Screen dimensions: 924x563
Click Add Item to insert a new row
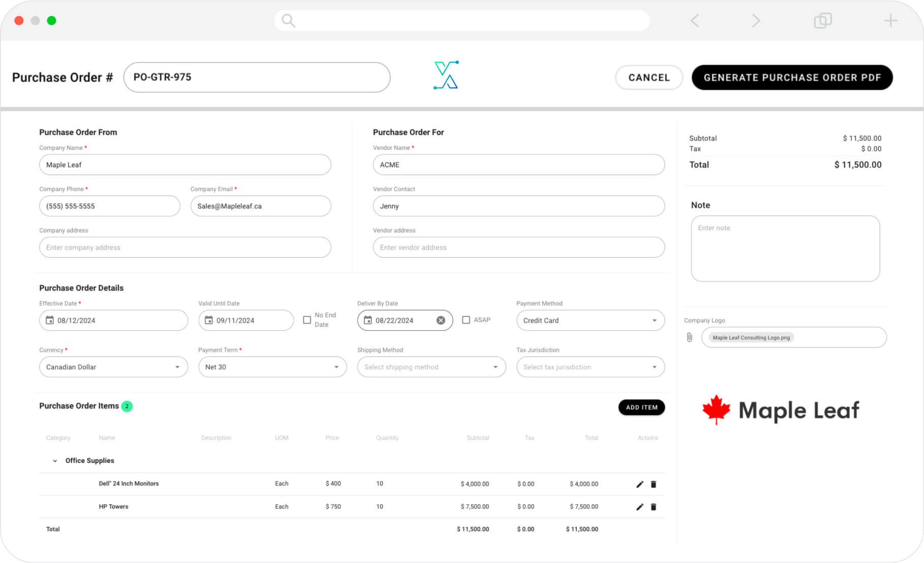pos(641,407)
